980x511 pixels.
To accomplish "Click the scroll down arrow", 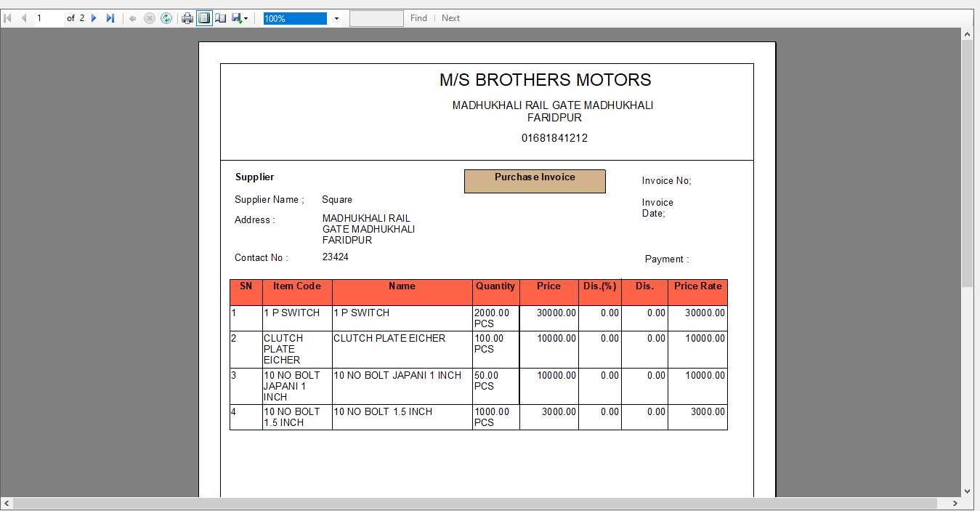I will click(x=967, y=491).
